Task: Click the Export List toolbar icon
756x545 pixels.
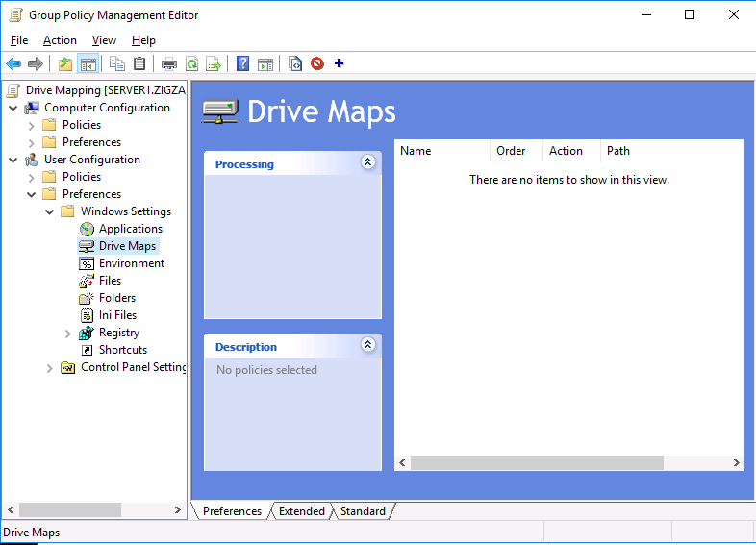Action: [x=214, y=63]
